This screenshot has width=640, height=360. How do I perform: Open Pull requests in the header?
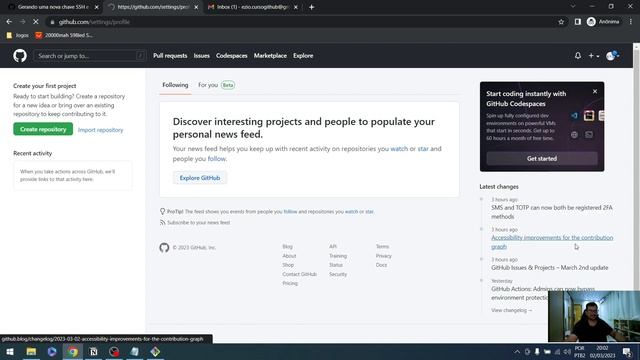pos(170,56)
